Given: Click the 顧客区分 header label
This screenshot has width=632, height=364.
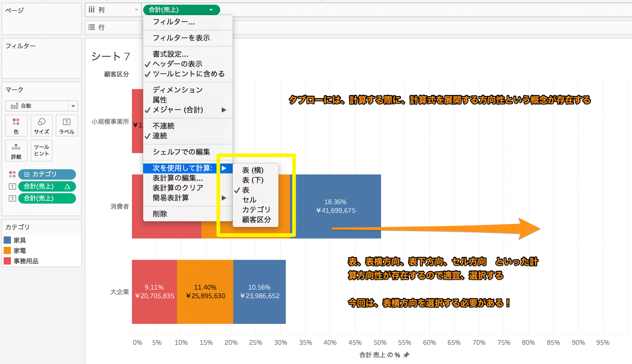Looking at the screenshot, I should tap(117, 74).
